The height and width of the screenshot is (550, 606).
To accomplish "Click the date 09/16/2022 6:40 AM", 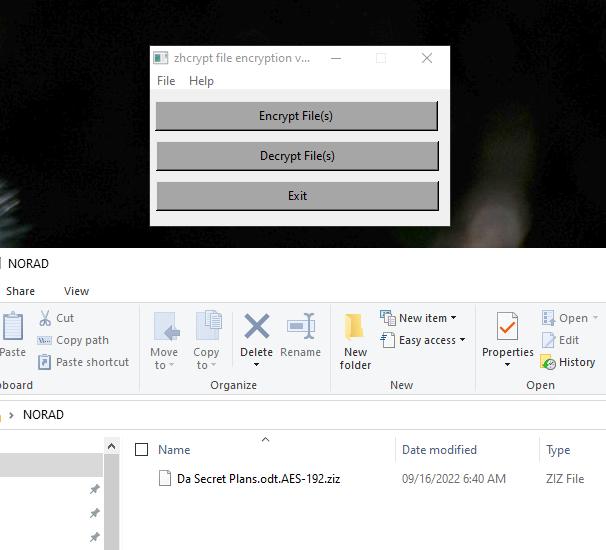I will (x=454, y=479).
